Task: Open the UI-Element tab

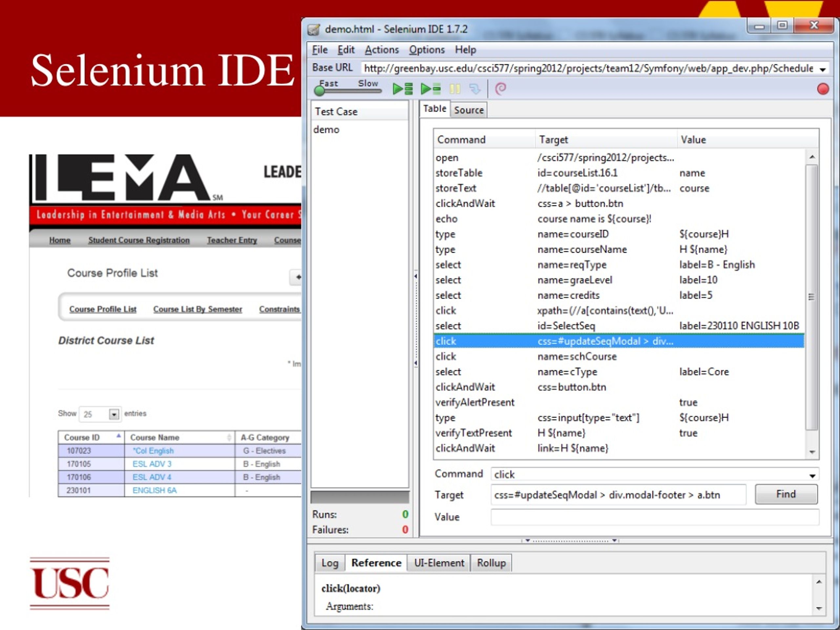Action: tap(439, 563)
